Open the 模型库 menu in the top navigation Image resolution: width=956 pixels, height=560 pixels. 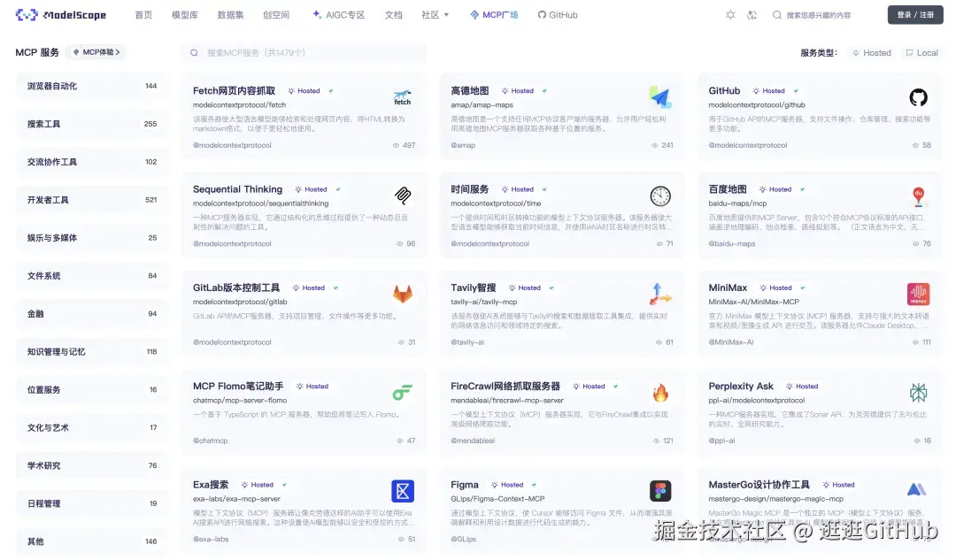pos(185,14)
